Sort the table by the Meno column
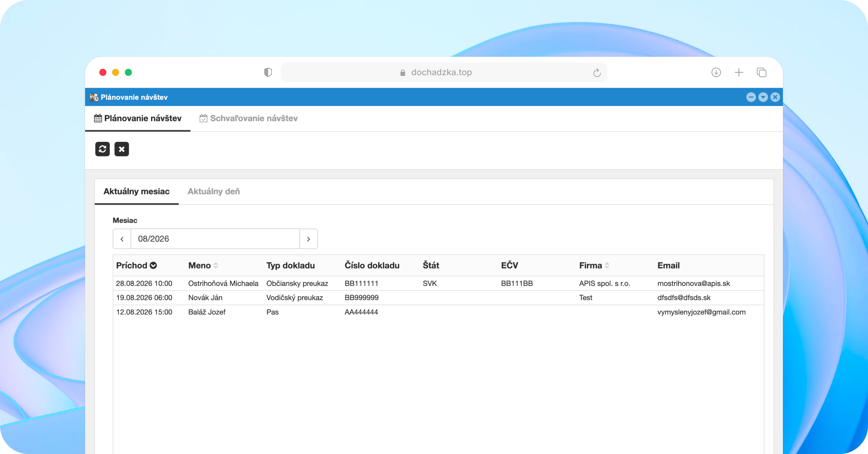868x454 pixels. pyautogui.click(x=203, y=265)
